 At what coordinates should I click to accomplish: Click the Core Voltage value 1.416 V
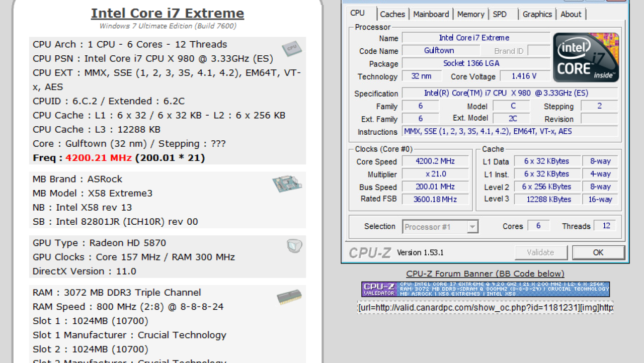[x=524, y=76]
